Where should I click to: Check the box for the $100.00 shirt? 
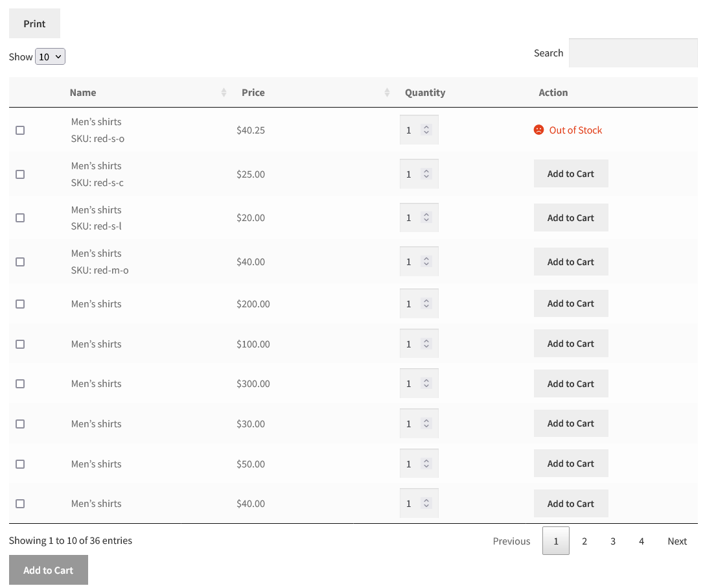point(20,345)
